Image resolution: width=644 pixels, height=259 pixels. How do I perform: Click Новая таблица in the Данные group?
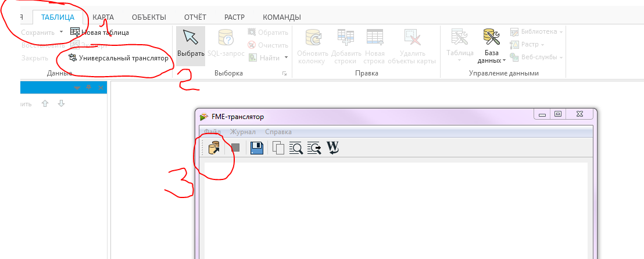pyautogui.click(x=100, y=32)
